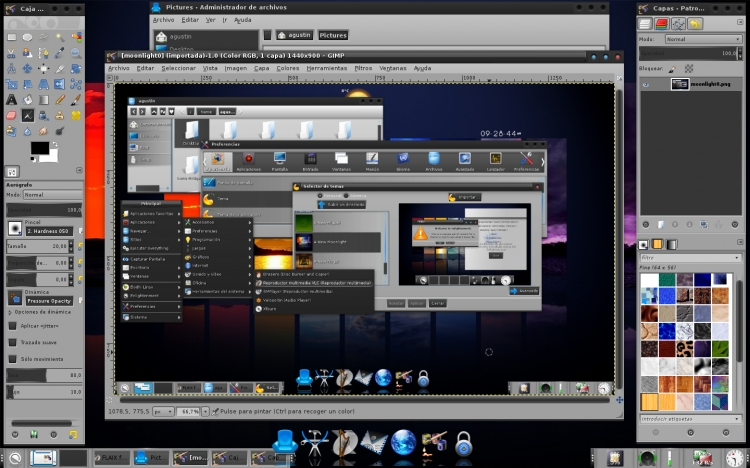Click the Pictures path button in file manager
Image resolution: width=750 pixels, height=468 pixels.
(333, 35)
